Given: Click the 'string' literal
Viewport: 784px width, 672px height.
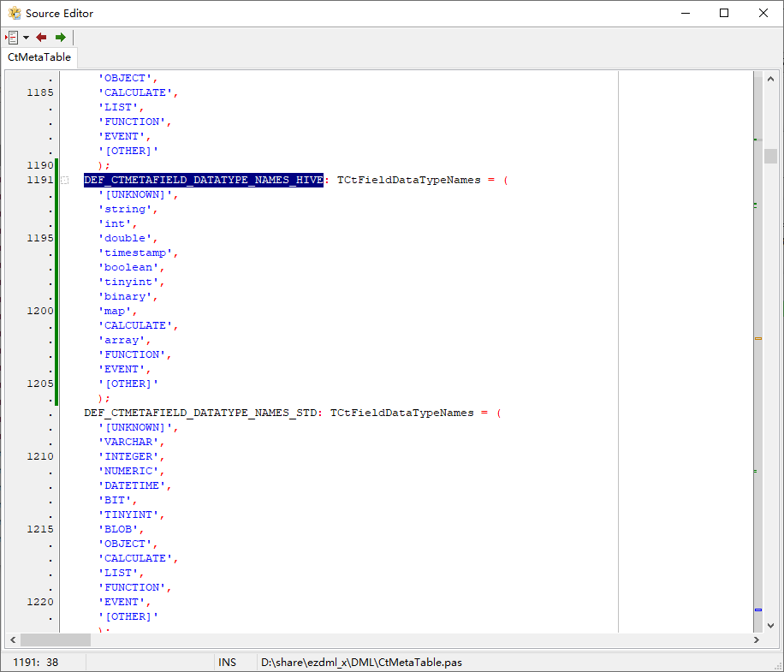Looking at the screenshot, I should click(125, 209).
